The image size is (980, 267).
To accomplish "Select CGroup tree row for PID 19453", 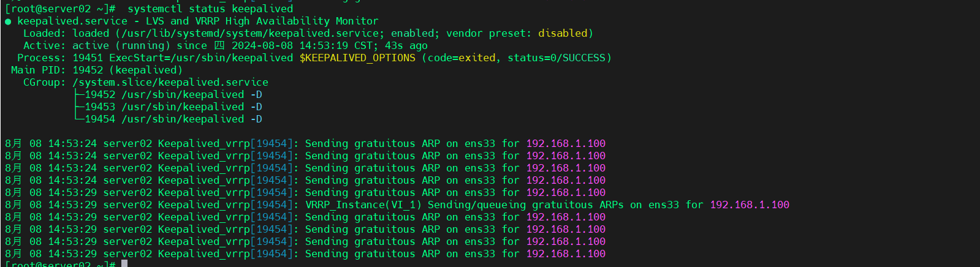I will coord(167,107).
